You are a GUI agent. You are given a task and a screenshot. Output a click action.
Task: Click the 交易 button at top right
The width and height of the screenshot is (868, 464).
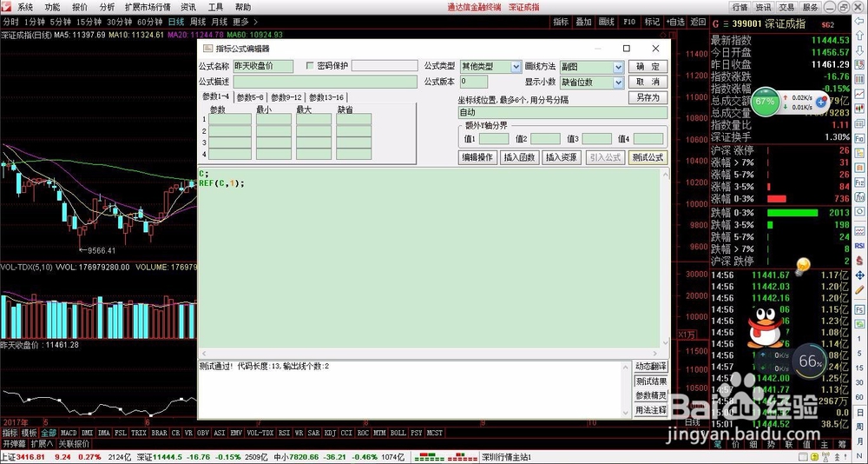coord(787,7)
